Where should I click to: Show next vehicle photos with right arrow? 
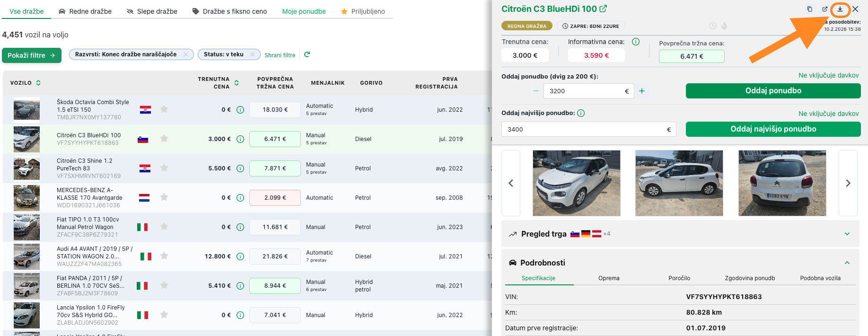848,183
